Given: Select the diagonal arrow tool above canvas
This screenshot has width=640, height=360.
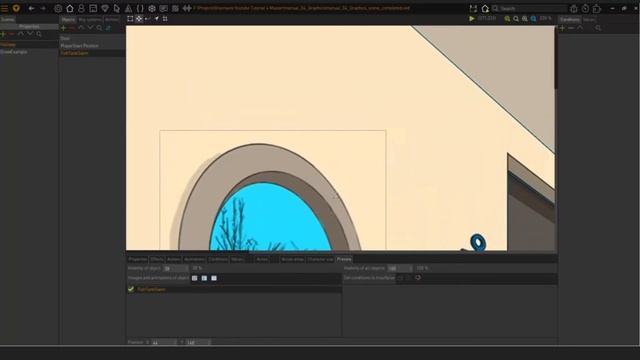Looking at the screenshot, I should pos(156,18).
